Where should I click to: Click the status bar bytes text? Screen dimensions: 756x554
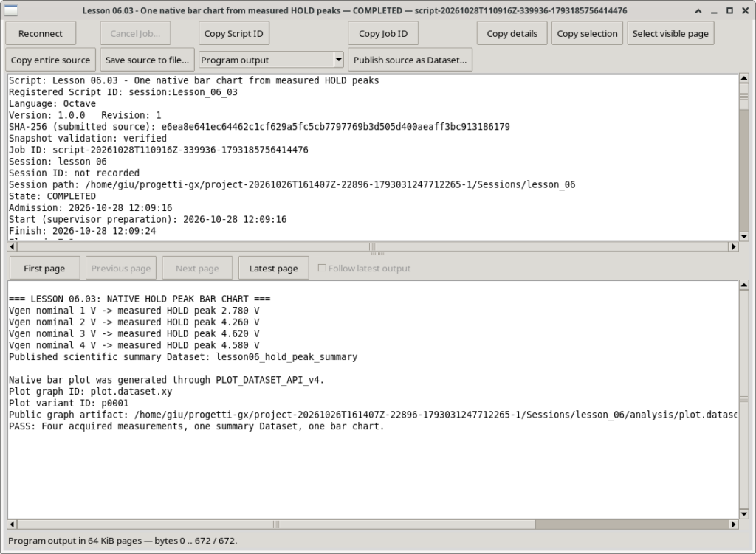click(123, 541)
